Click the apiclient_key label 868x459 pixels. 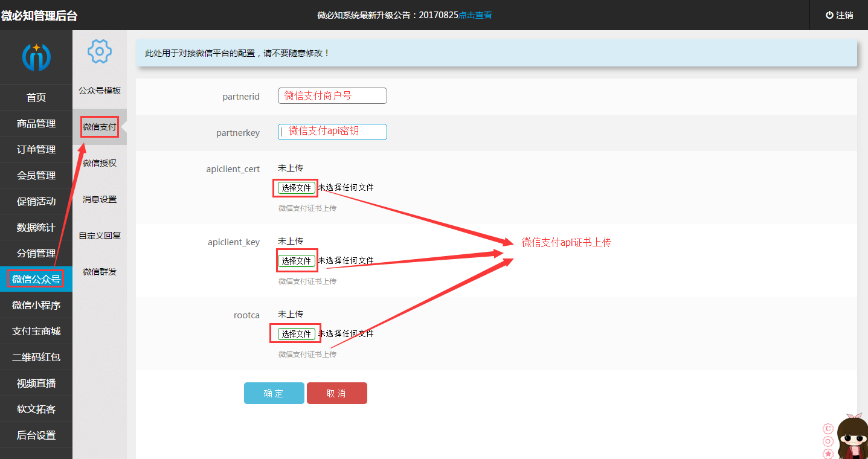click(x=234, y=242)
